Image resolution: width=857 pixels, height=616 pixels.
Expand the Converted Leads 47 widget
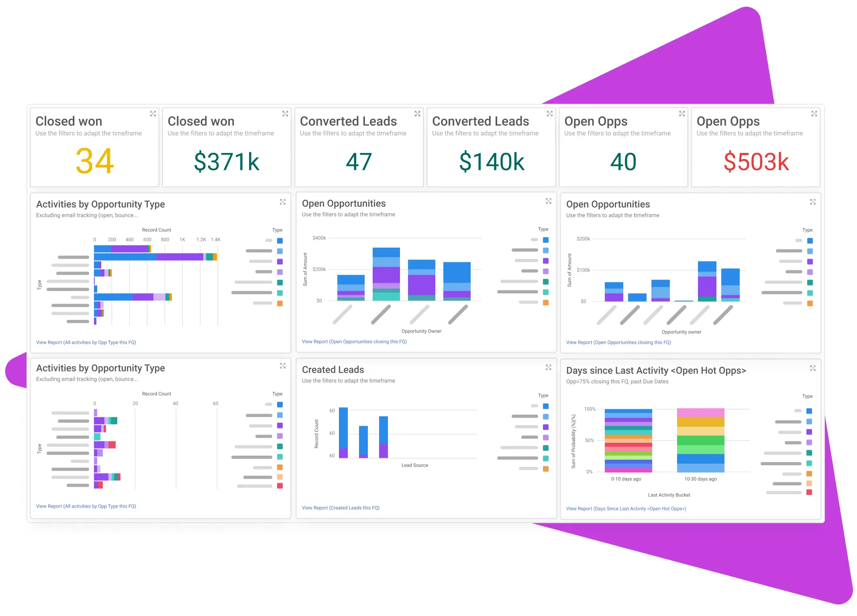[x=417, y=114]
